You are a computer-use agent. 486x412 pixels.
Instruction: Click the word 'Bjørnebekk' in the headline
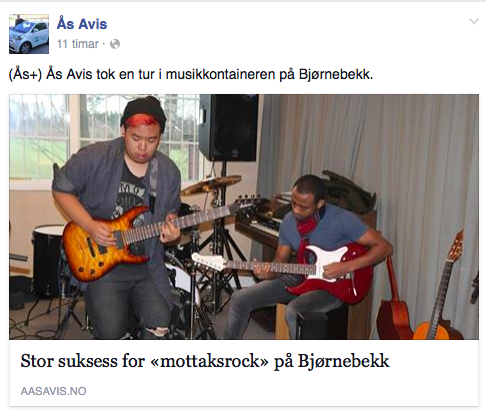(x=343, y=361)
